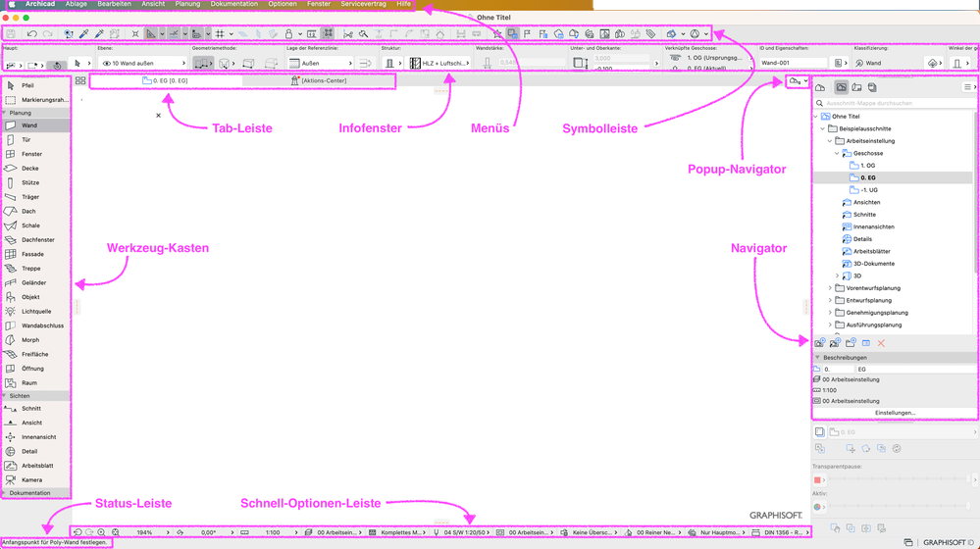Open the 1:100 scale dropdown in the quick options bar

(270, 532)
